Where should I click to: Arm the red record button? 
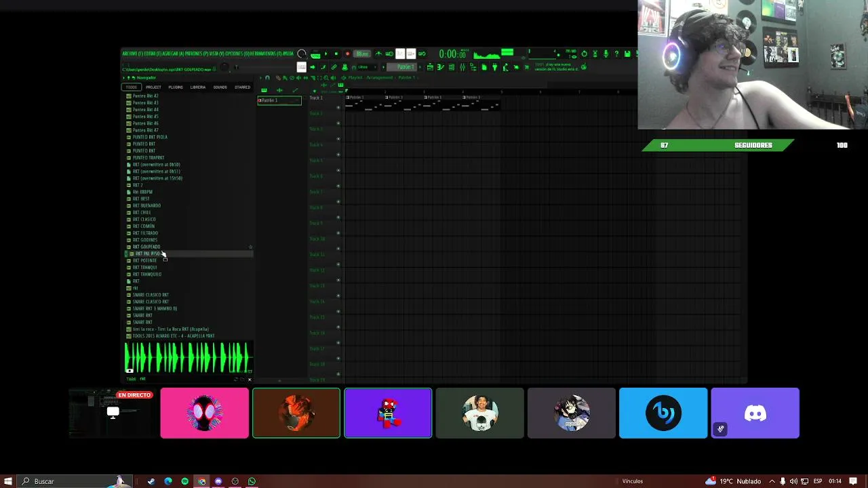click(x=347, y=54)
